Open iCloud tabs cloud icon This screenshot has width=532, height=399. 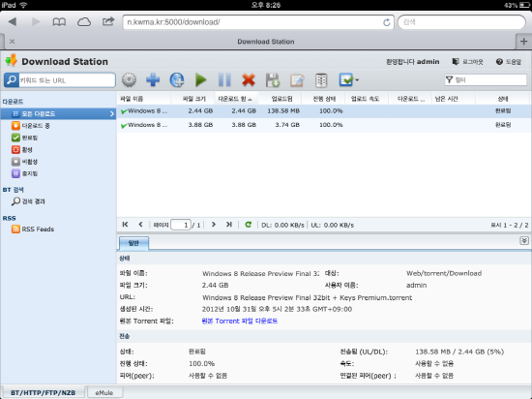pyautogui.click(x=84, y=22)
